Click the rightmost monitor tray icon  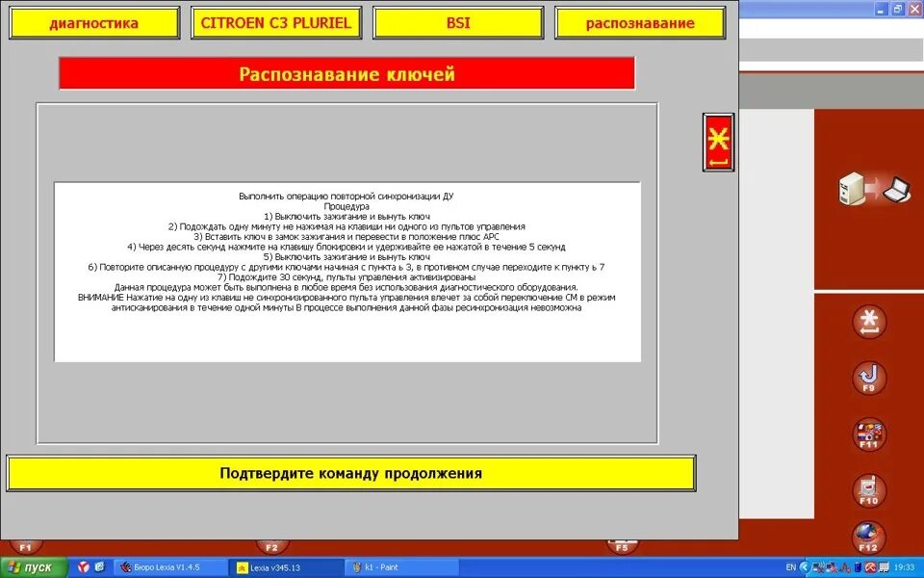884,567
